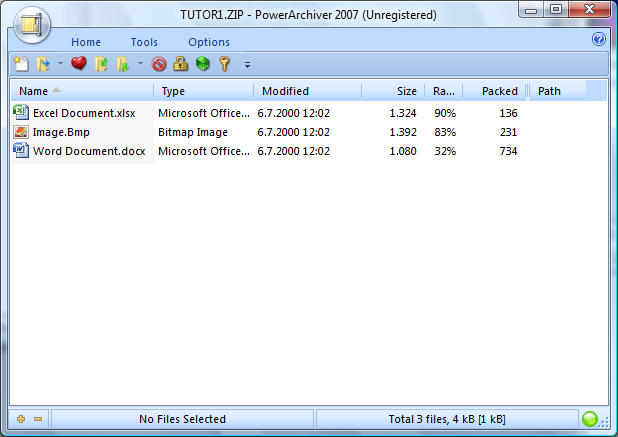Viewport: 618px width, 437px height.
Task: Click the New archive toolbar icon
Action: tap(21, 64)
